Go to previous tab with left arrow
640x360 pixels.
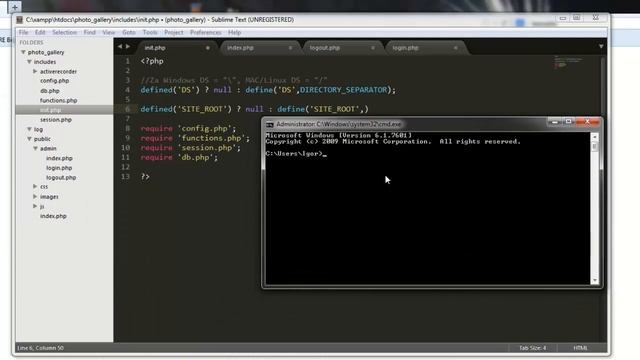click(x=120, y=47)
